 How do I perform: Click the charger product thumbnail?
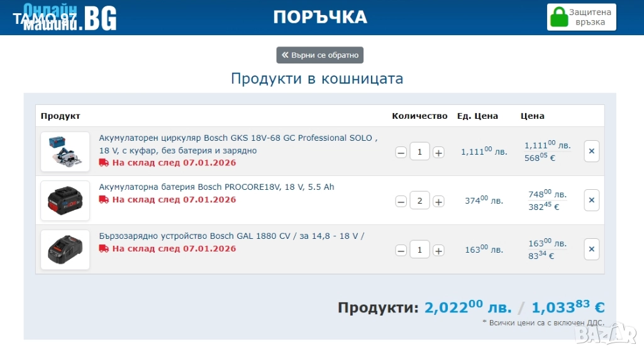(65, 250)
